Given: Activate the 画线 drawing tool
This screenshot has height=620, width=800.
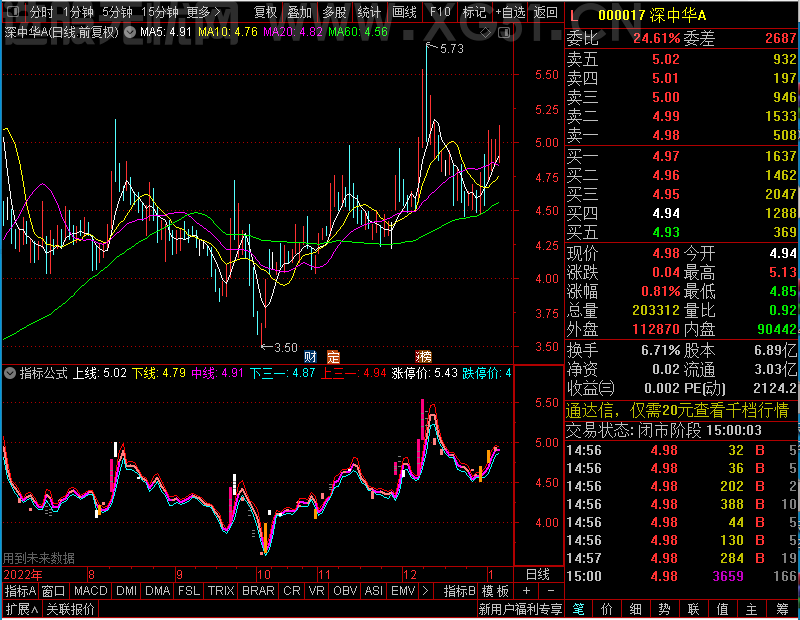Looking at the screenshot, I should (404, 12).
